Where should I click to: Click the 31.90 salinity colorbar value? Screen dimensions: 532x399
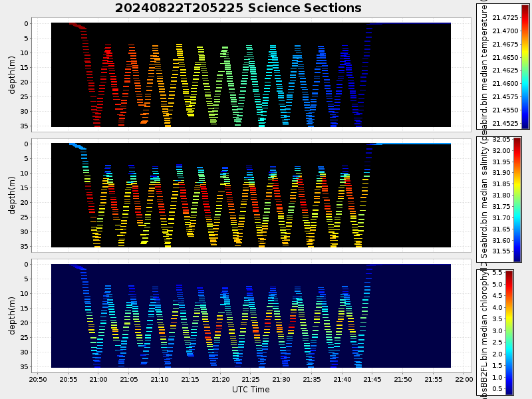point(501,173)
